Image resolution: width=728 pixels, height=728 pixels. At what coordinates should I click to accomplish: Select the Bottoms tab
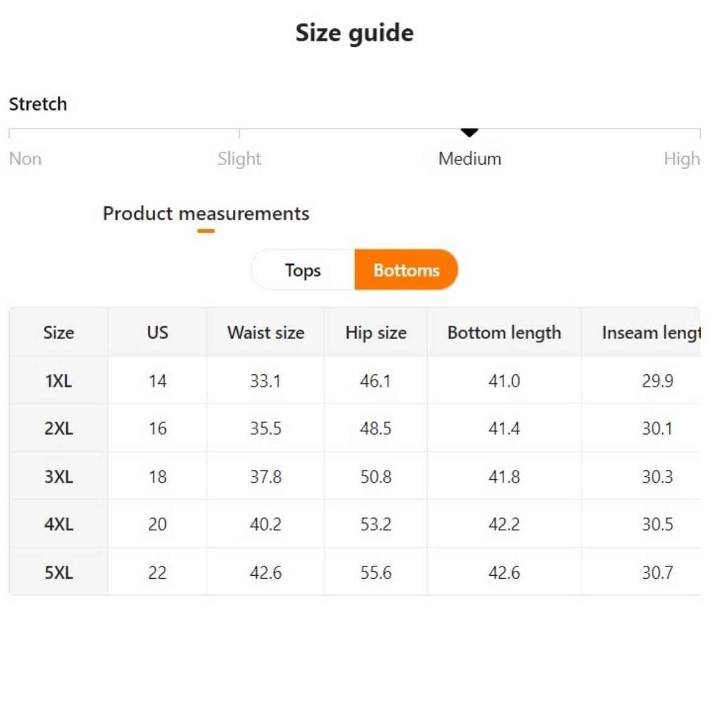click(406, 270)
